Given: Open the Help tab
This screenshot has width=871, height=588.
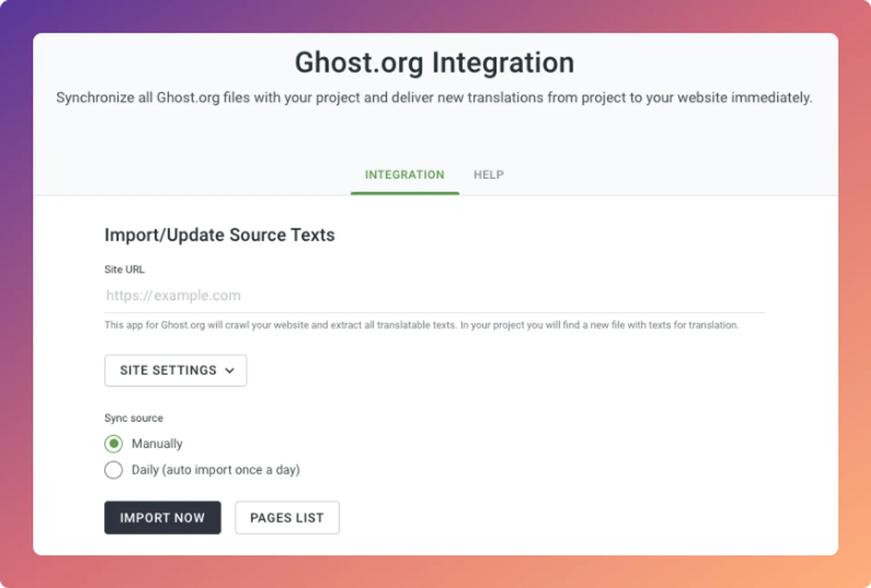Looking at the screenshot, I should 489,175.
